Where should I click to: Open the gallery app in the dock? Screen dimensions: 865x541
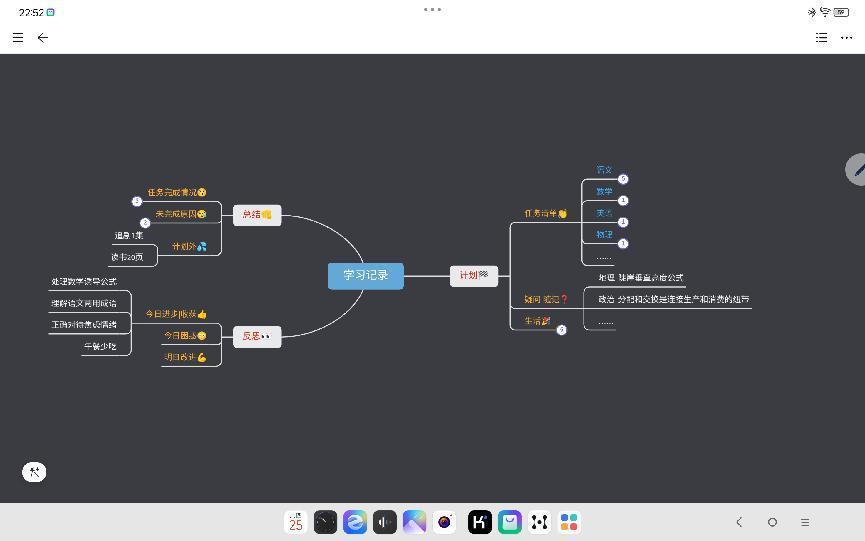[x=414, y=522]
